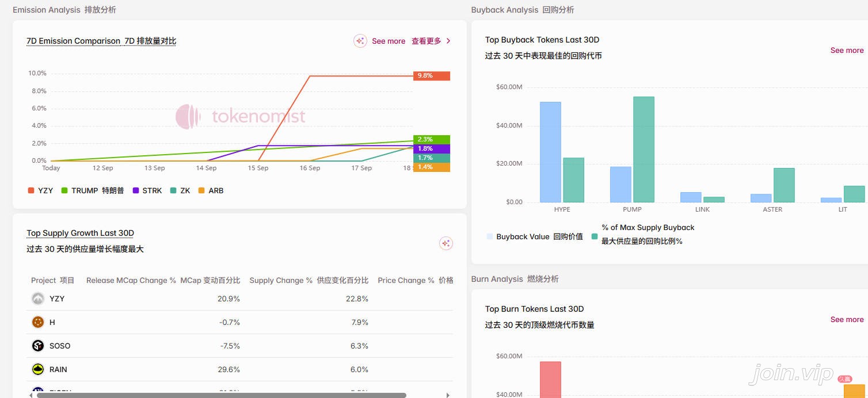Toggle the YZY legend series
Screen dimensions: 868x398
click(x=40, y=190)
